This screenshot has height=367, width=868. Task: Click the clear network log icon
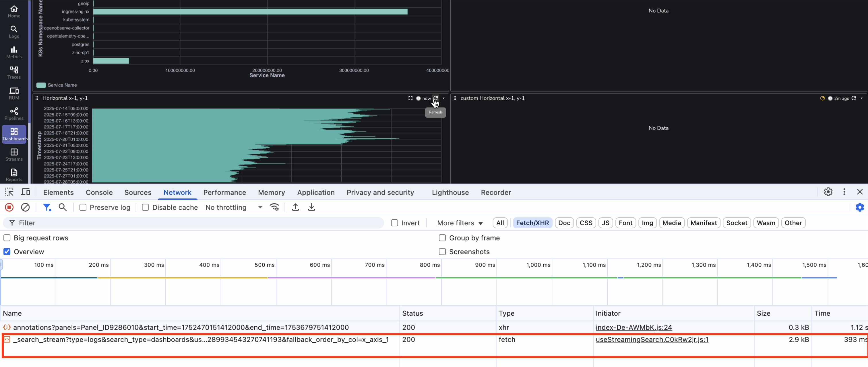coord(25,207)
